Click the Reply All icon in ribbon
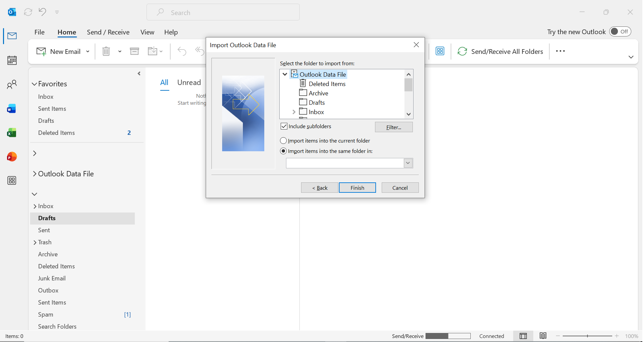The image size is (644, 342). [x=200, y=51]
